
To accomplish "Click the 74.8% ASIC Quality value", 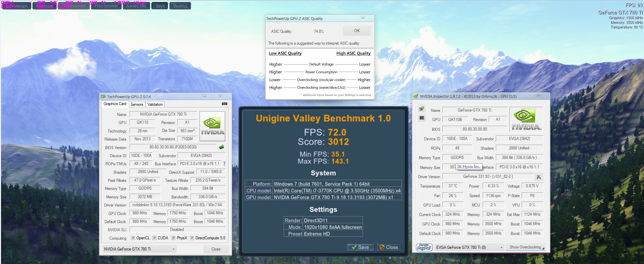I will point(319,31).
